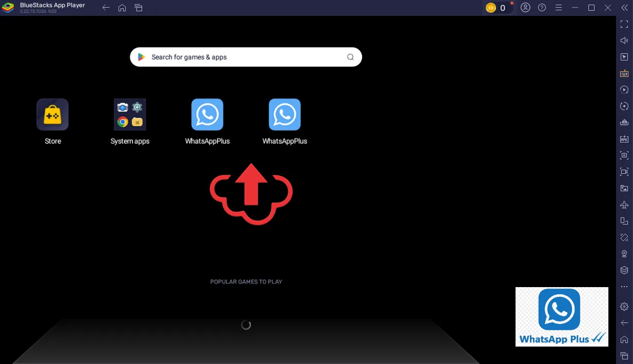Maximize the BlueStacks window
This screenshot has width=633, height=364.
[x=591, y=8]
